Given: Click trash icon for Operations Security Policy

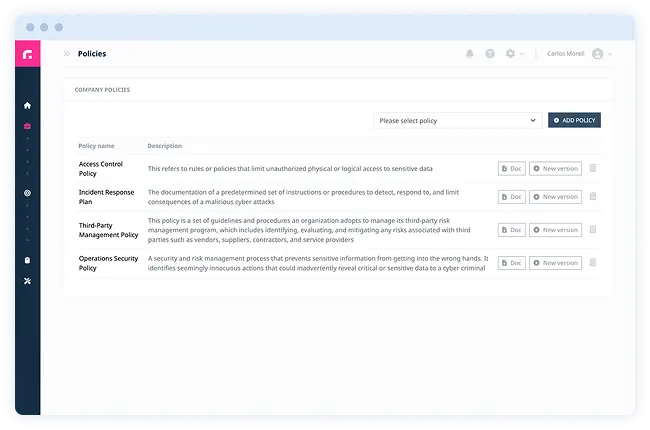Looking at the screenshot, I should 592,263.
